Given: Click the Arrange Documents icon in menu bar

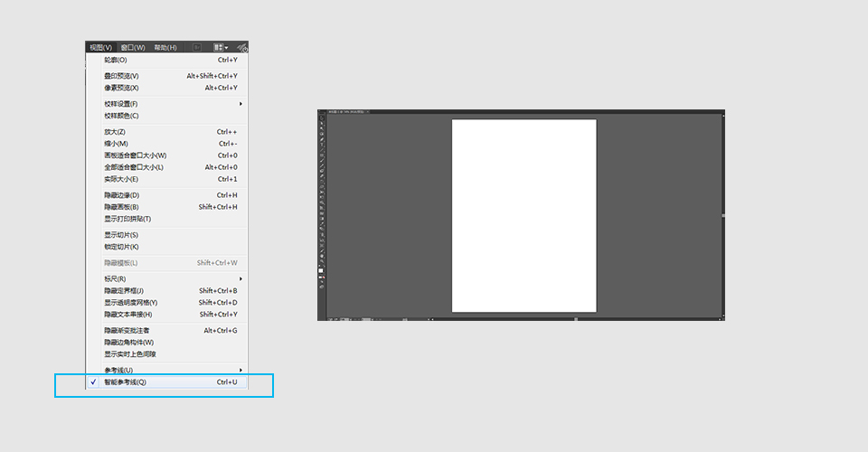Looking at the screenshot, I should pos(220,47).
